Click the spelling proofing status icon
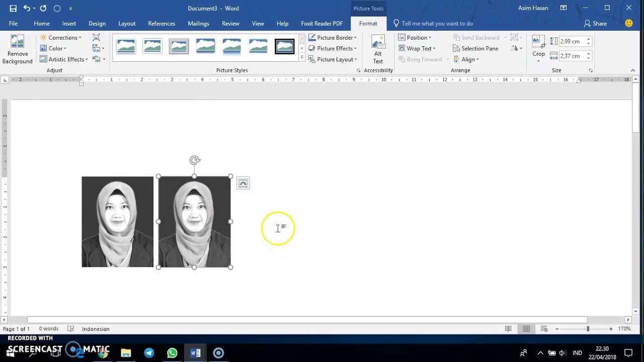This screenshot has height=362, width=644. [71, 329]
